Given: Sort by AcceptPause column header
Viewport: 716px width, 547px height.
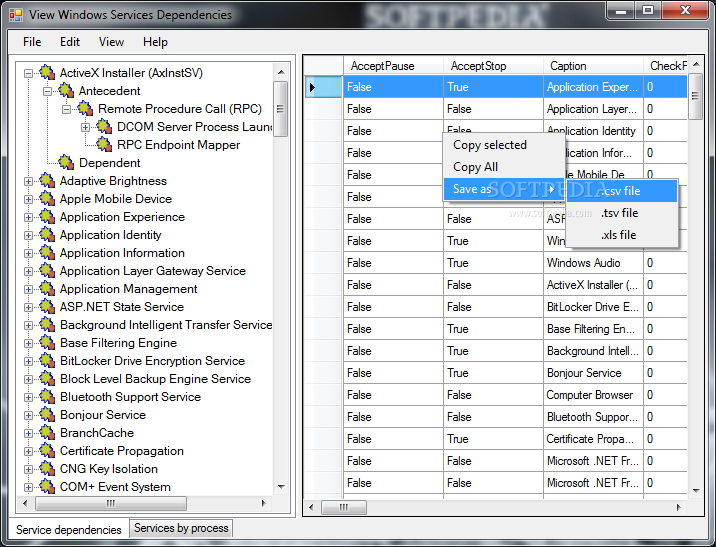Looking at the screenshot, I should tap(393, 66).
